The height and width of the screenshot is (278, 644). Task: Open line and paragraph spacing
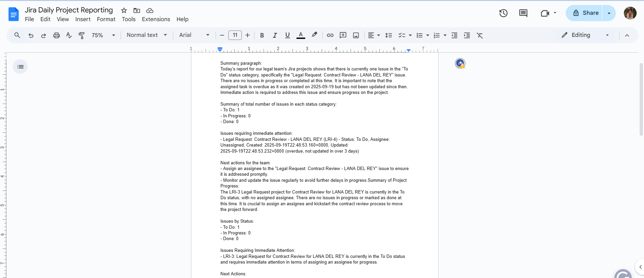[388, 35]
